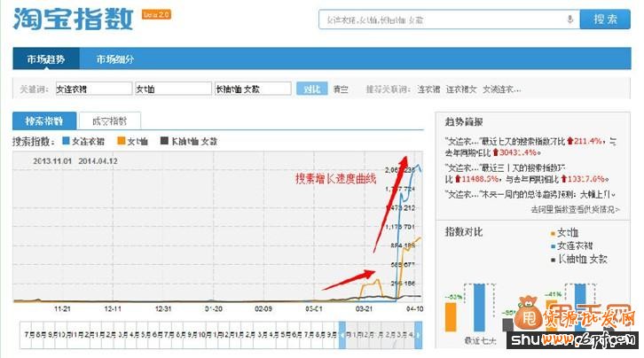Click the blue bar in 最近七天 chart
The height and width of the screenshot is (358, 644).
point(479,307)
